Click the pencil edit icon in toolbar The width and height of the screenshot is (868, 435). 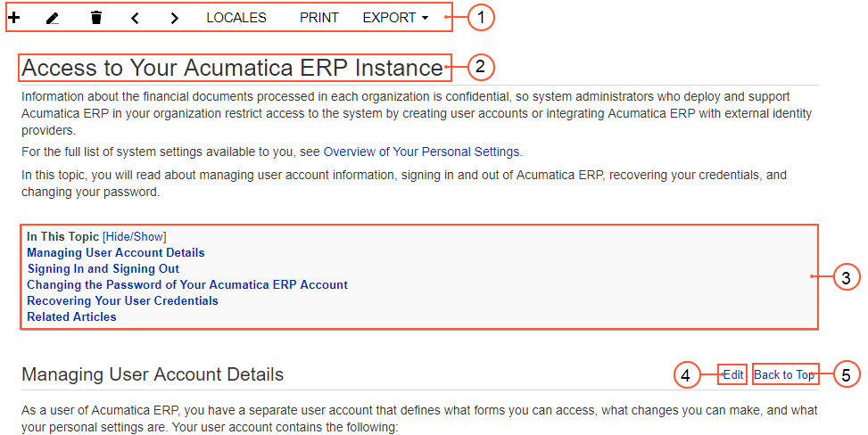[54, 18]
